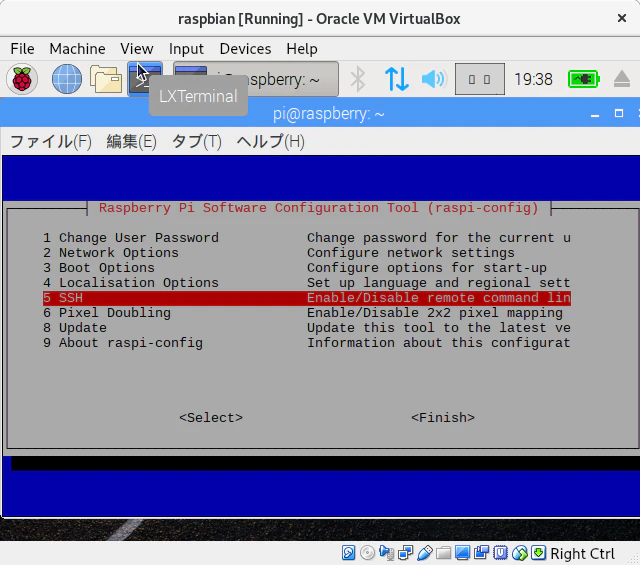Minimize the pi@raspberry terminal window
The image size is (640, 565).
pos(595,114)
